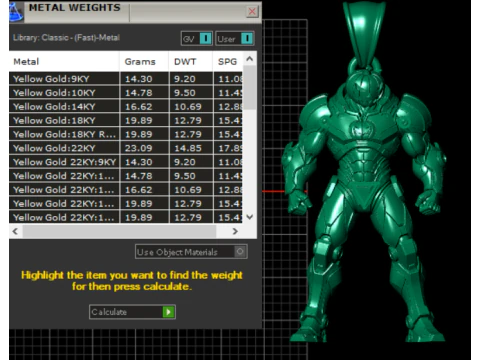The height and width of the screenshot is (360, 480).
Task: Select the Yellow Gold:18KY R... row
Action: pos(126,134)
